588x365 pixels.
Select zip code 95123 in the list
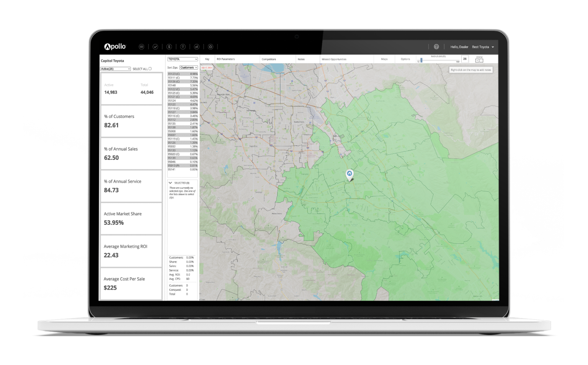point(174,74)
